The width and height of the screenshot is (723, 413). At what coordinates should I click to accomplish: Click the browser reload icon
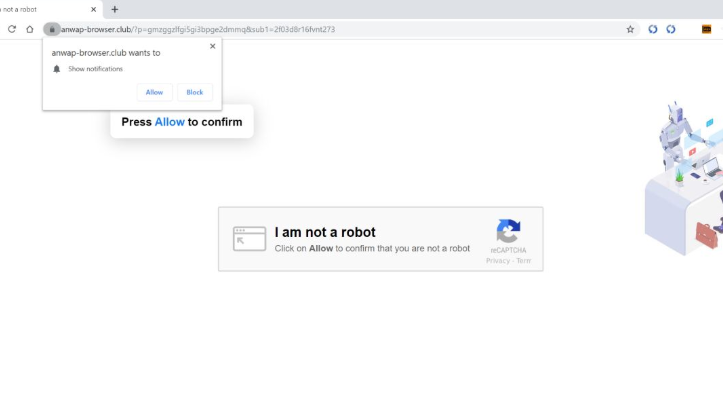point(12,29)
